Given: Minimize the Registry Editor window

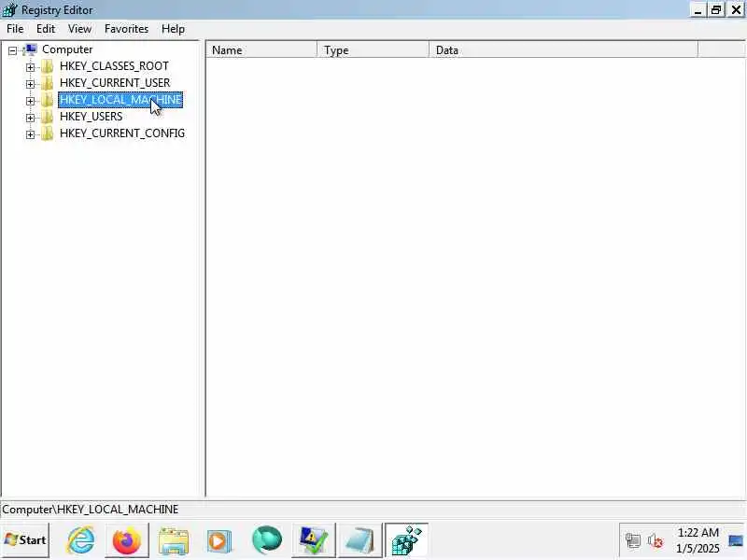Looking at the screenshot, I should coord(698,10).
